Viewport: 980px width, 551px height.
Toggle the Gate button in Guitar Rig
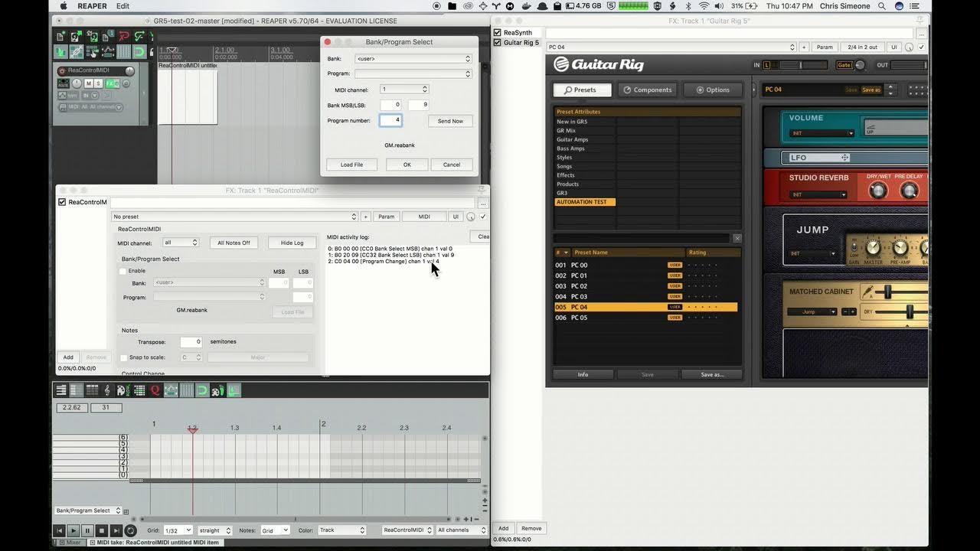coord(844,65)
